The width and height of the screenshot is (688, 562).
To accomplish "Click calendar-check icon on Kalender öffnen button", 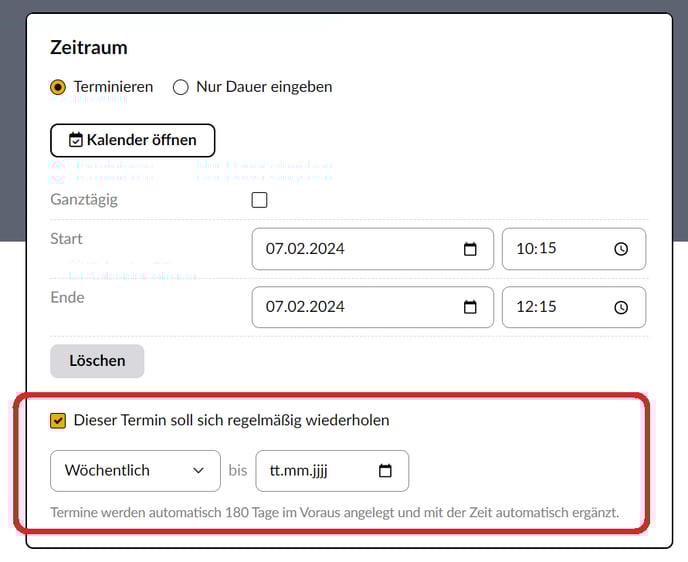I will coord(75,140).
